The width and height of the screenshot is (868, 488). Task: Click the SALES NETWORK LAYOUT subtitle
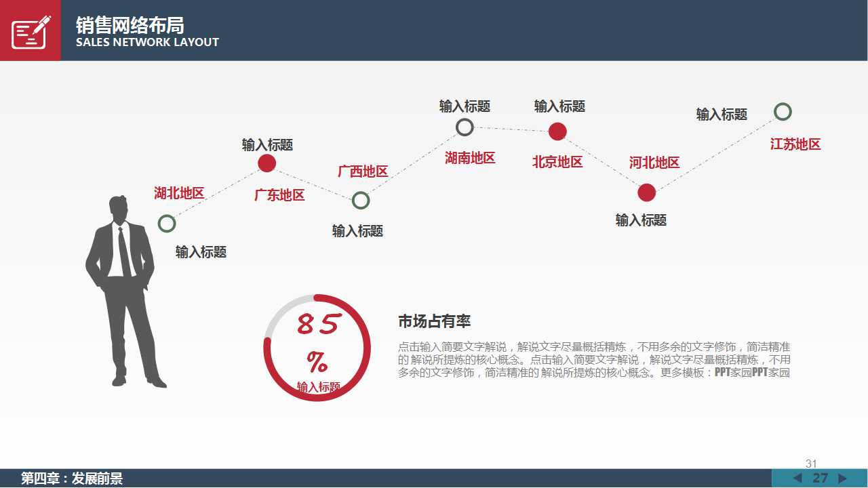(147, 42)
